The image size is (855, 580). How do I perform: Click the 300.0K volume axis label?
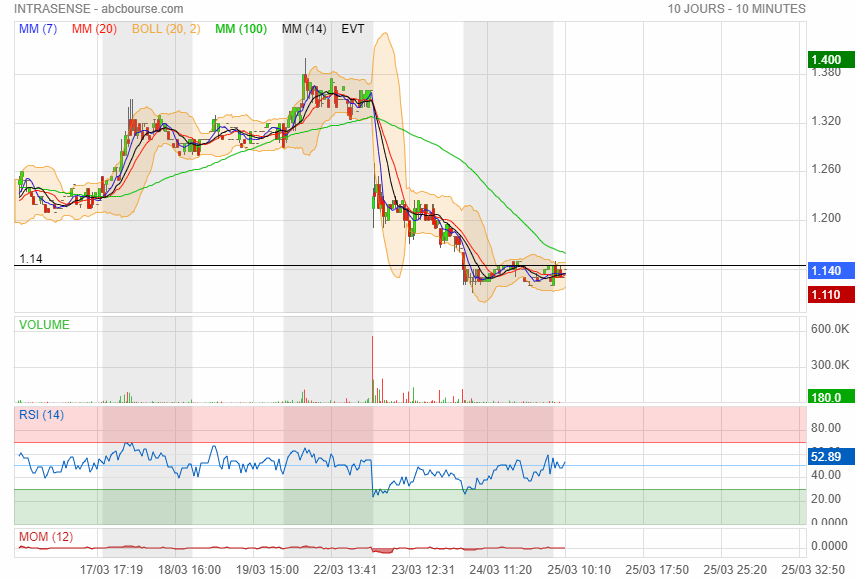click(830, 365)
